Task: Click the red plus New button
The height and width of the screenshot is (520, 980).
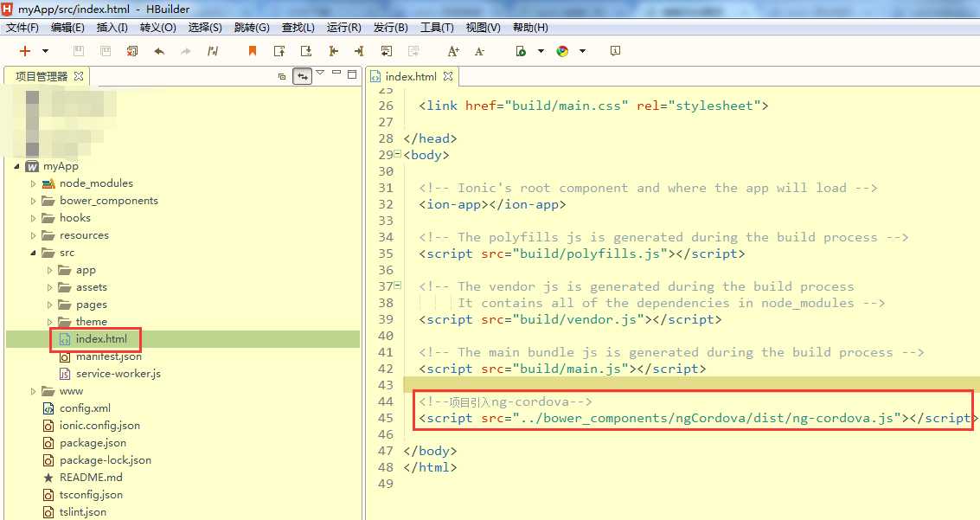Action: click(x=25, y=51)
